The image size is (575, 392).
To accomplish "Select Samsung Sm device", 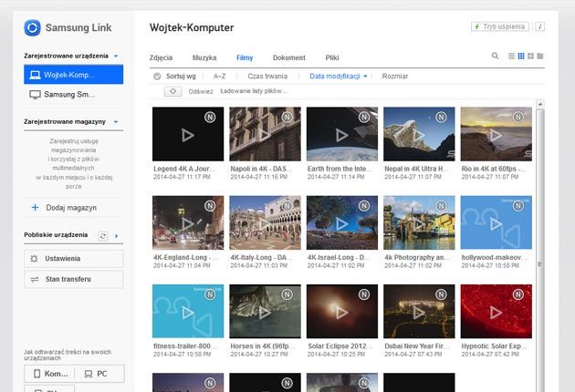I will (74, 95).
